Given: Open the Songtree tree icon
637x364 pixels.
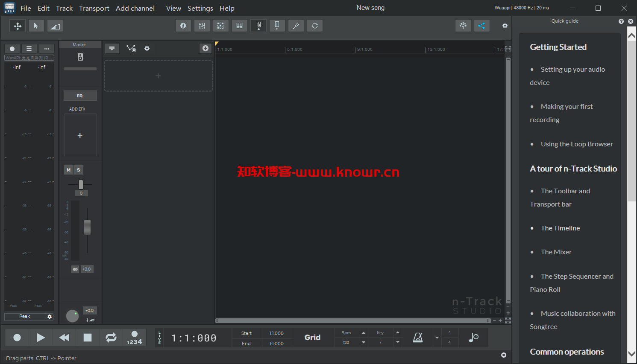Looking at the screenshot, I should coord(463,26).
